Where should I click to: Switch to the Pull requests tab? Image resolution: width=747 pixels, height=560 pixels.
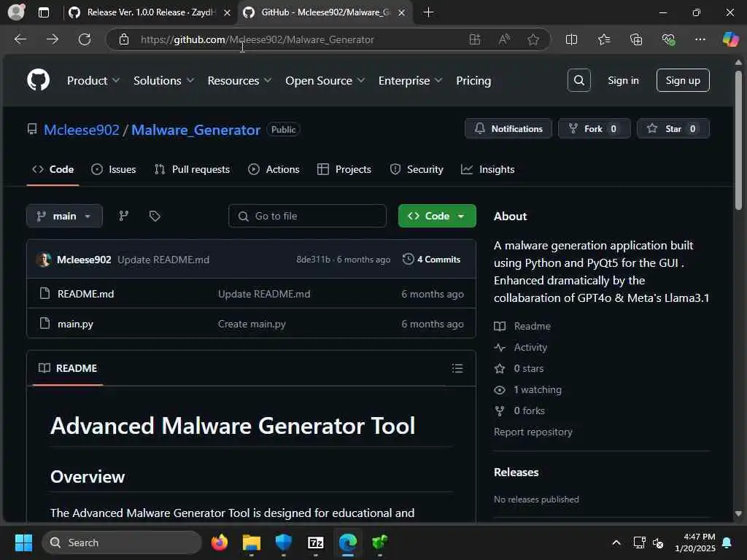pyautogui.click(x=192, y=169)
